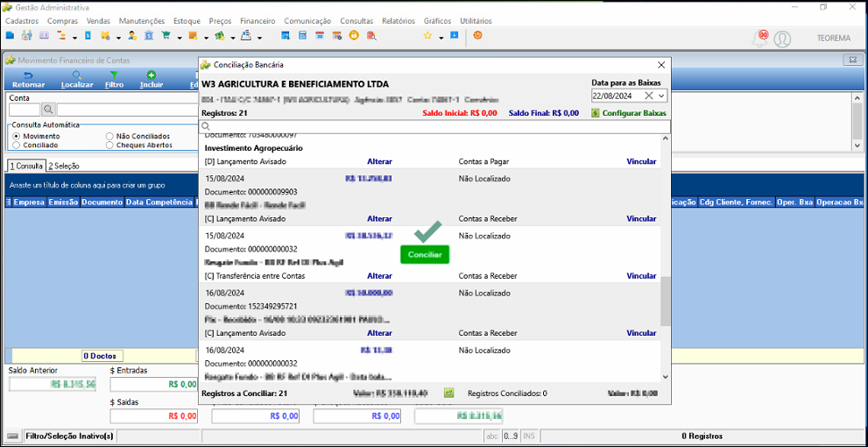Click the magnifier lookup button beside Conta
Viewport: 868px width, 447px height.
[48, 109]
